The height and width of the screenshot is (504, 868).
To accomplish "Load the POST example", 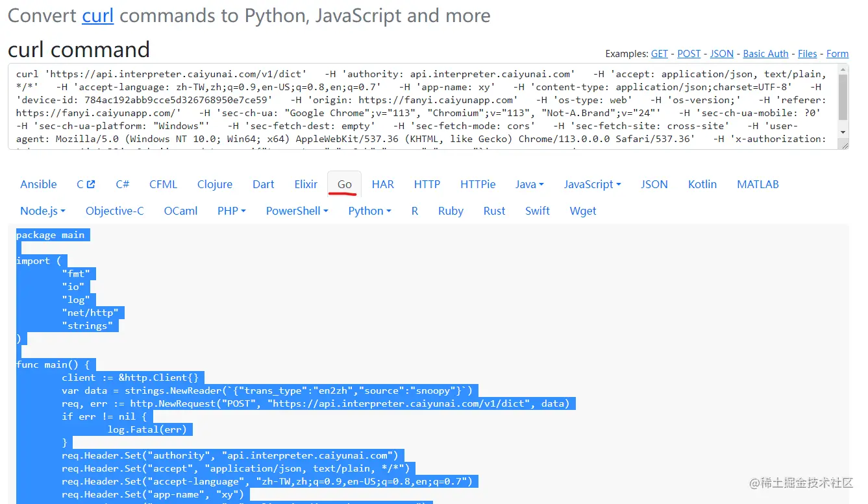I will [x=689, y=54].
